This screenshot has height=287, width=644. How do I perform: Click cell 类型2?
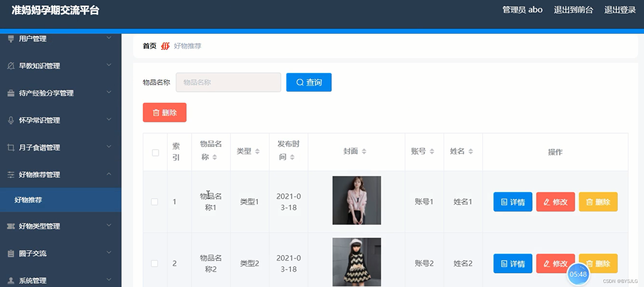pos(250,263)
